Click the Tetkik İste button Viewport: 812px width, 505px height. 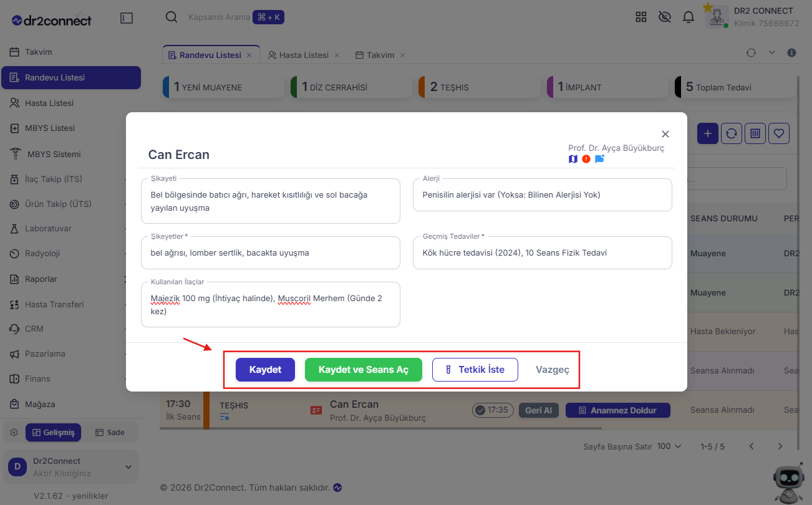point(476,370)
